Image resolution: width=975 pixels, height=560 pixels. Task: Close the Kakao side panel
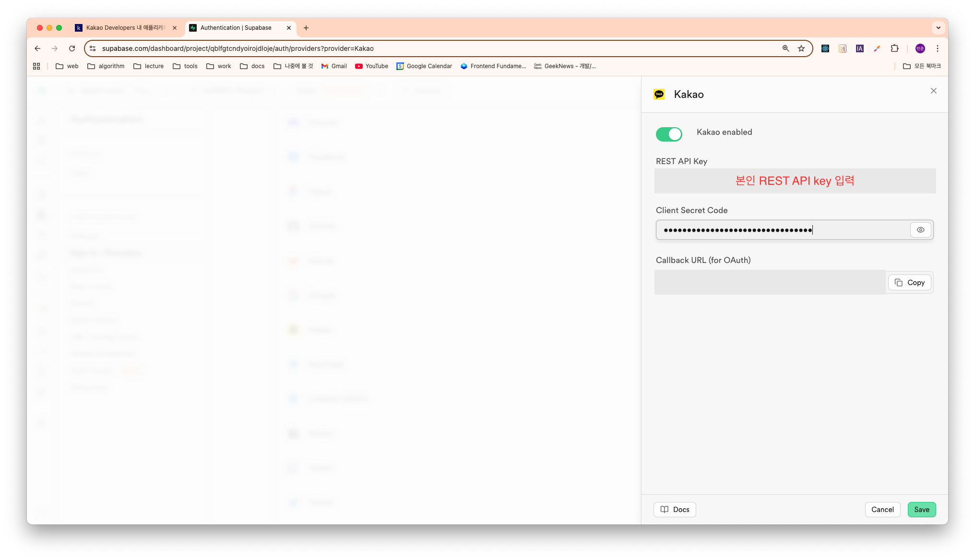(933, 91)
